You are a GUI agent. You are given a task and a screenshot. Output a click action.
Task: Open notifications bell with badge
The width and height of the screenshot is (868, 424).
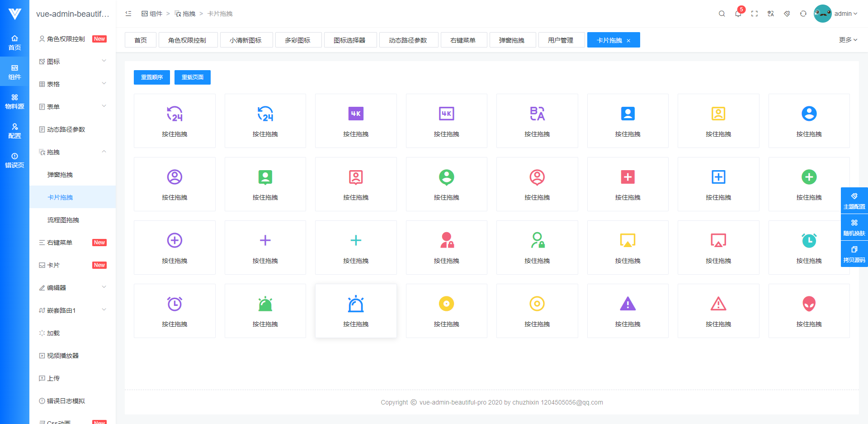[x=738, y=14]
